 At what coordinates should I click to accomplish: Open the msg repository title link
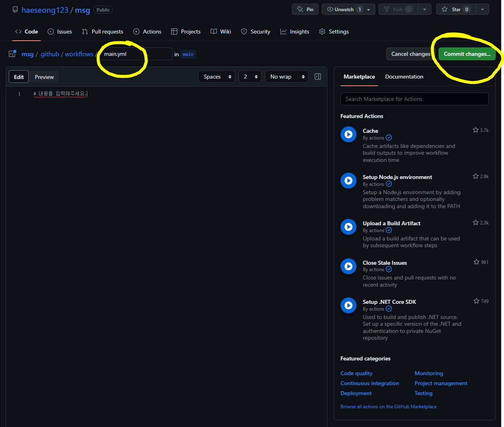click(83, 10)
